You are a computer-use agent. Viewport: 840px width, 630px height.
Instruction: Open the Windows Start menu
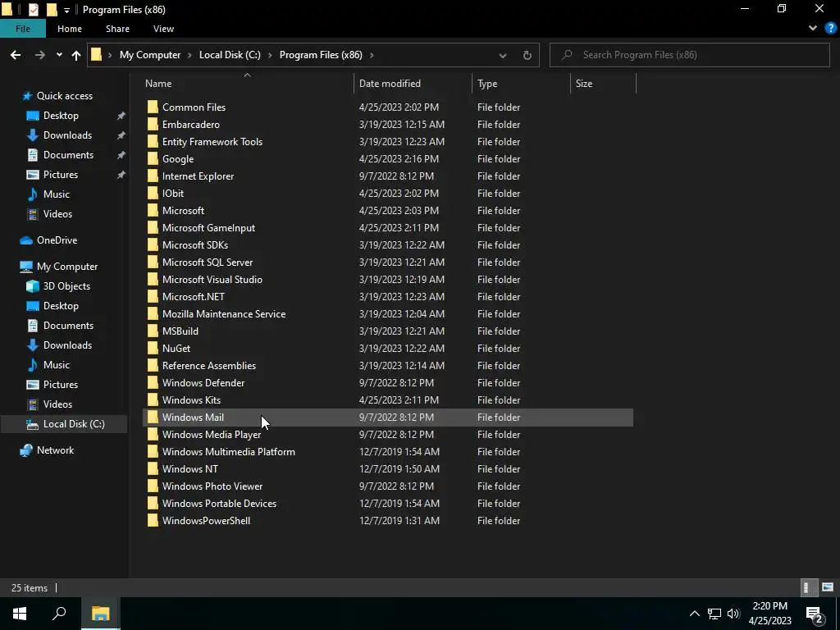tap(20, 614)
